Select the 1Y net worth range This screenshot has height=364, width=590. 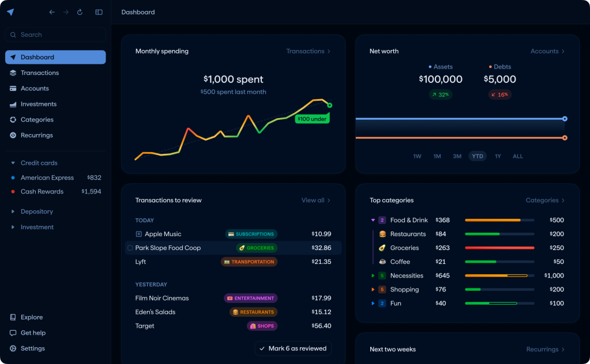click(x=497, y=156)
